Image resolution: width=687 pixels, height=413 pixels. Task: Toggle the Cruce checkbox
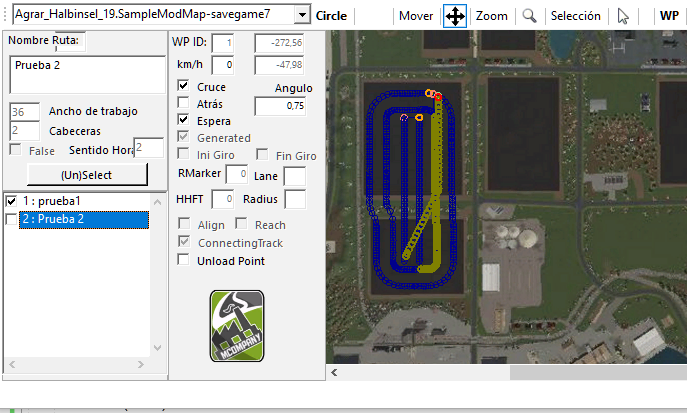click(183, 85)
